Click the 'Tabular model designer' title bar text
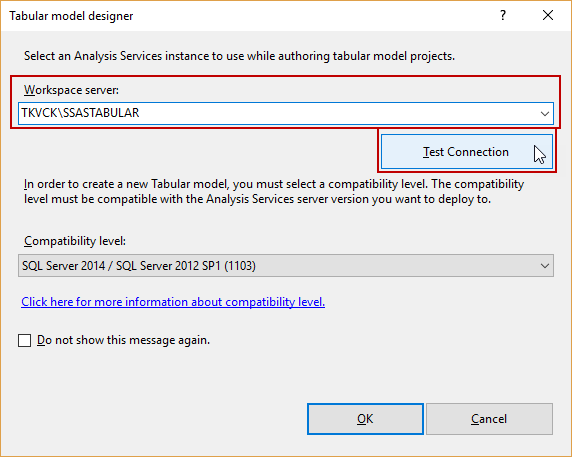 [x=71, y=16]
